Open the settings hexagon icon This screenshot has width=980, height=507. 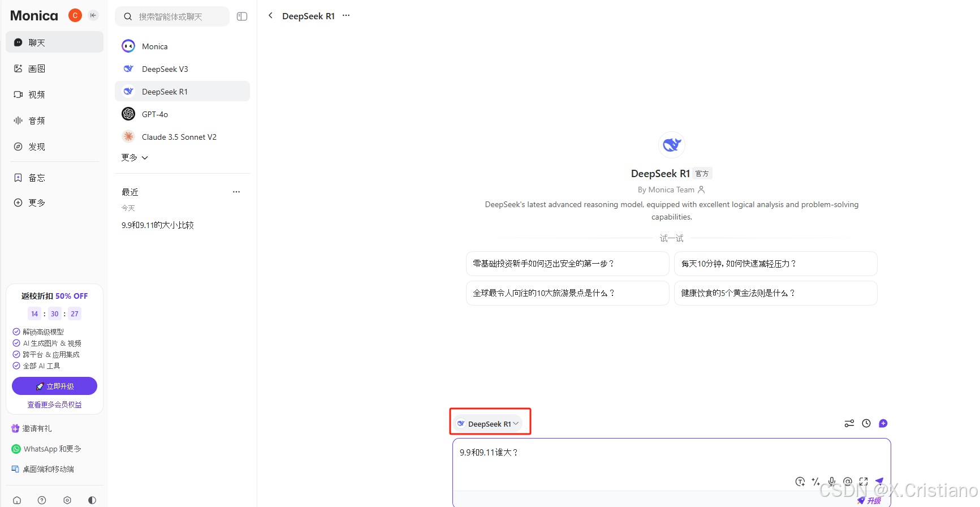pos(67,500)
